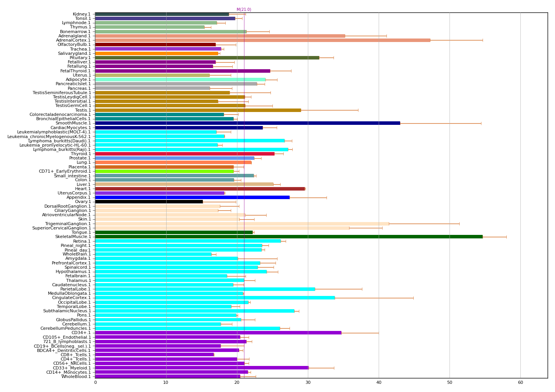Click the SkeletalMuscle.1 dark green bar
The height and width of the screenshot is (392, 555).
click(x=288, y=236)
